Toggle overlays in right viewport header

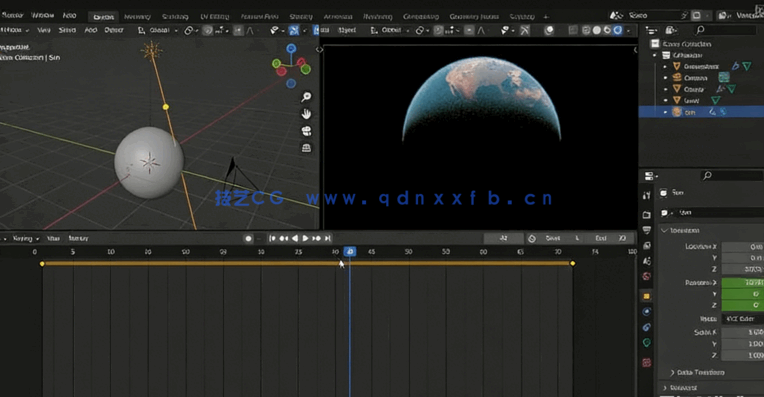[x=549, y=31]
